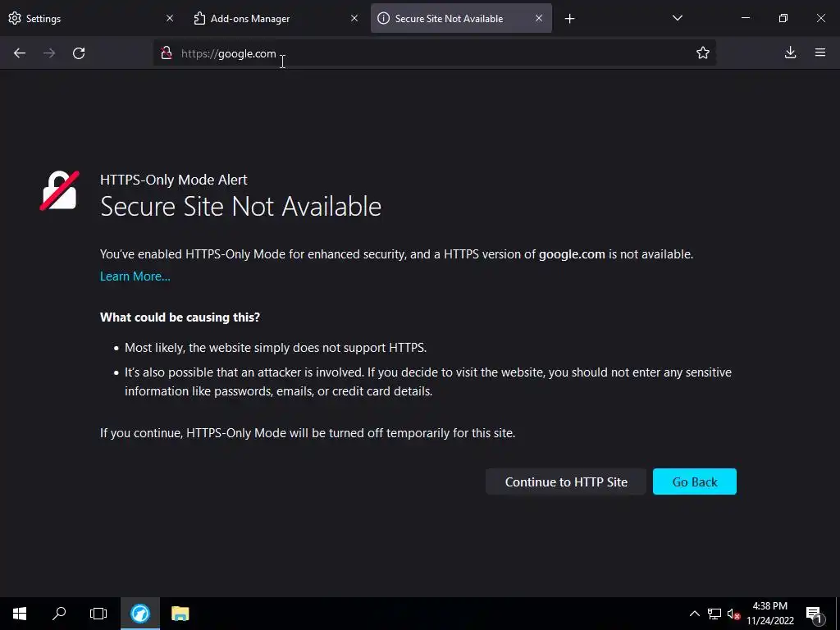Viewport: 840px width, 630px height.
Task: Click the bold google.com text in message
Action: (x=572, y=254)
